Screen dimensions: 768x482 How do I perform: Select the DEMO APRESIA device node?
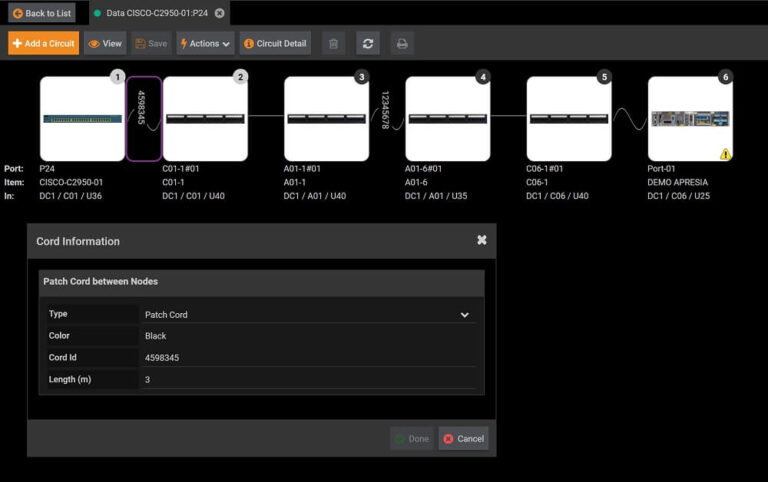pyautogui.click(x=690, y=119)
